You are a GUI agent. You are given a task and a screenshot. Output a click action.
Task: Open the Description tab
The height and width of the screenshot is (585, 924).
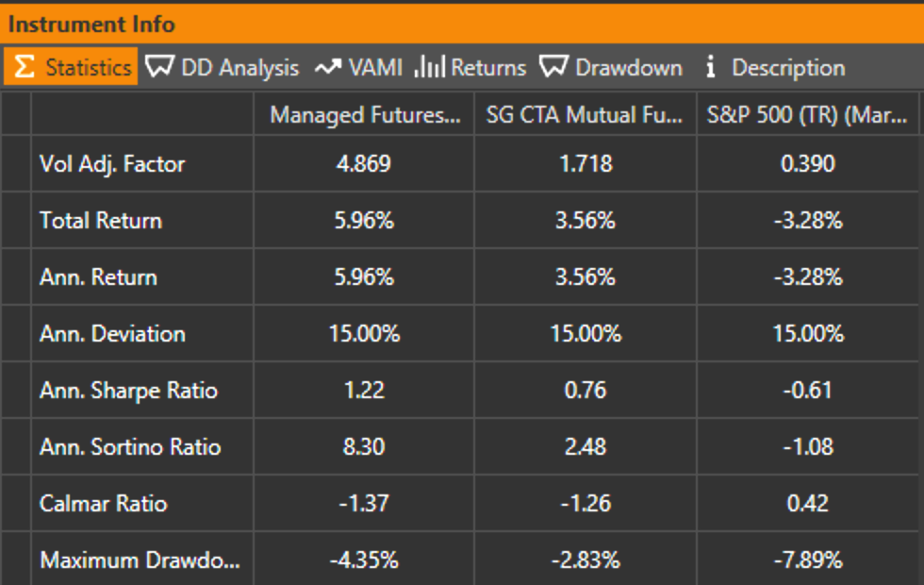tap(788, 68)
